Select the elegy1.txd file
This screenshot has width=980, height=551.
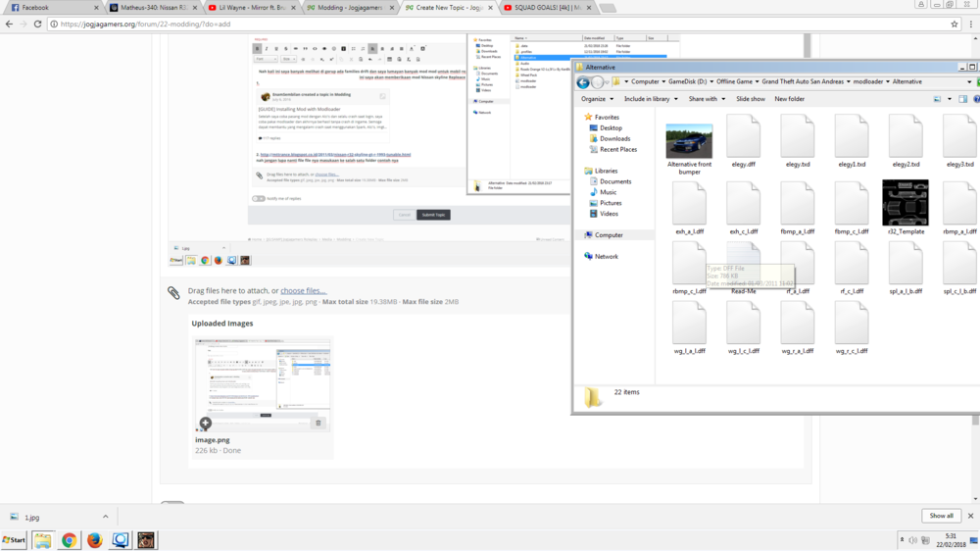coord(852,142)
